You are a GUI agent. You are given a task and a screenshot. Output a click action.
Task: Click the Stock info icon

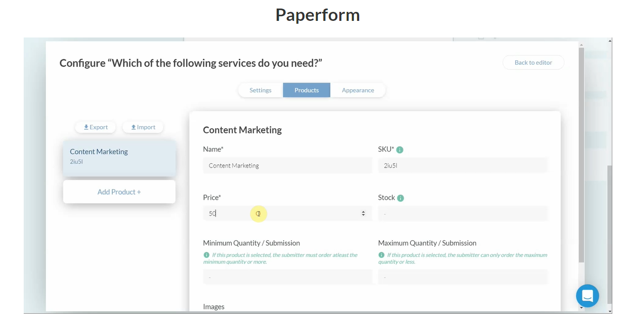pos(400,198)
